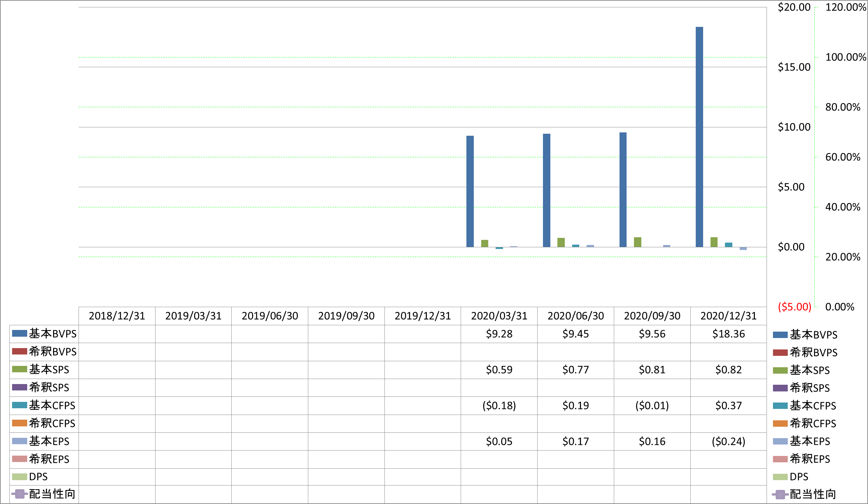Click the 120.00% secondary axis label

846,7
